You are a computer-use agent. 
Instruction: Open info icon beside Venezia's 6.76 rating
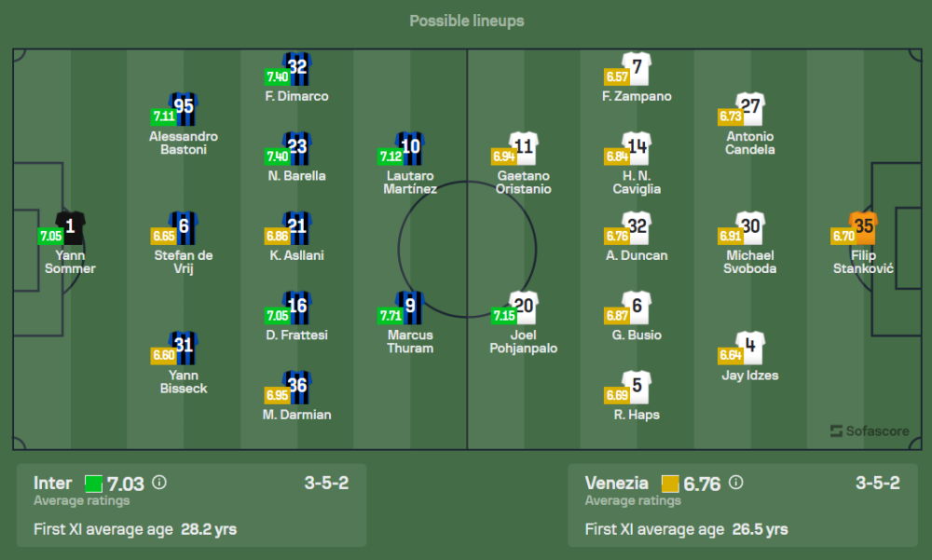click(x=736, y=483)
